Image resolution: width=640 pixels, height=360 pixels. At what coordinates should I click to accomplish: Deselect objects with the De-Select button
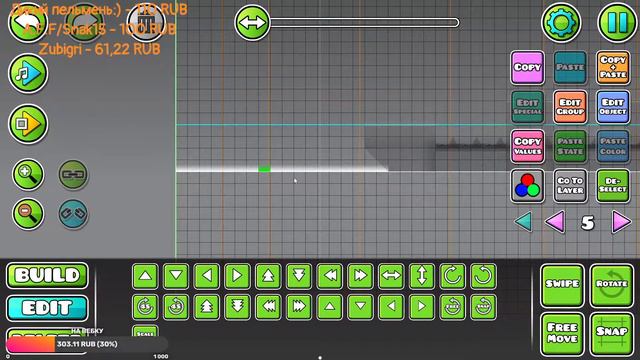point(613,186)
